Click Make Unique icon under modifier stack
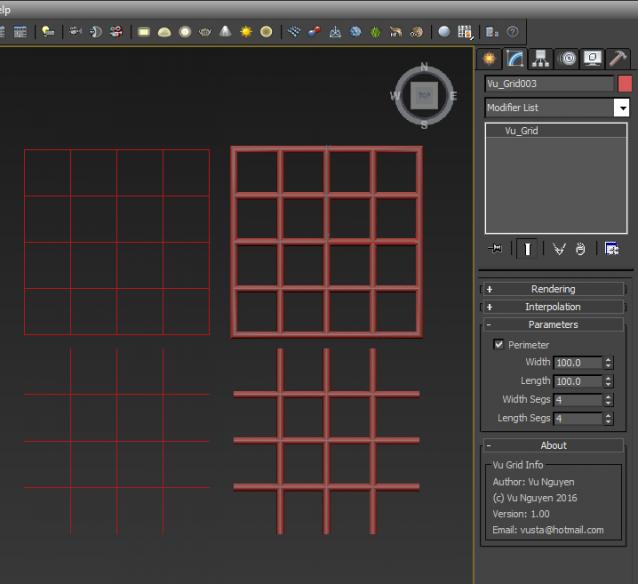Screen dimensions: 638x584 559,249
